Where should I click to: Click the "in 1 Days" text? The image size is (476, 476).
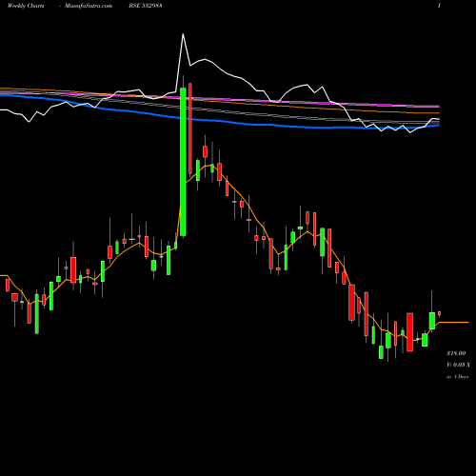457,377
